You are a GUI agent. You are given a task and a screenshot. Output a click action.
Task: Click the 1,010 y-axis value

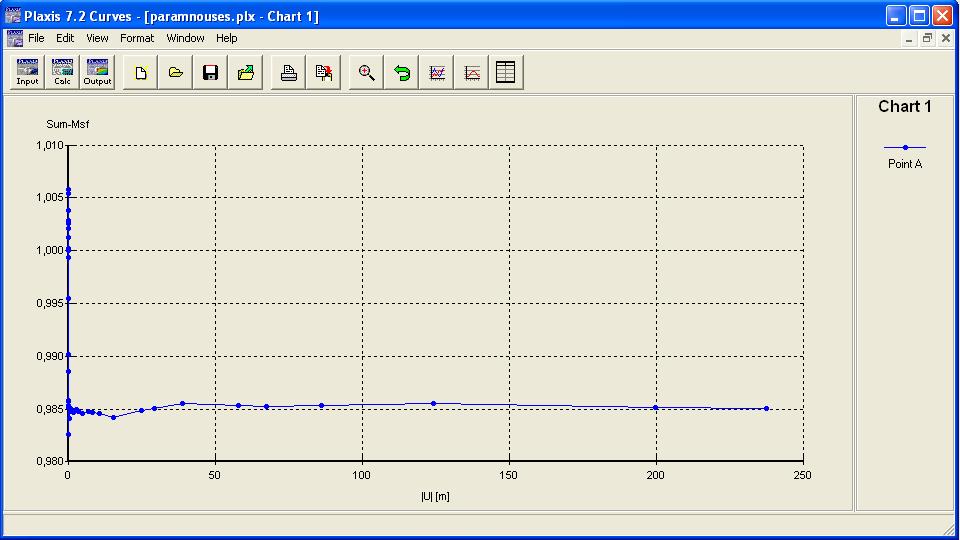[x=50, y=146]
